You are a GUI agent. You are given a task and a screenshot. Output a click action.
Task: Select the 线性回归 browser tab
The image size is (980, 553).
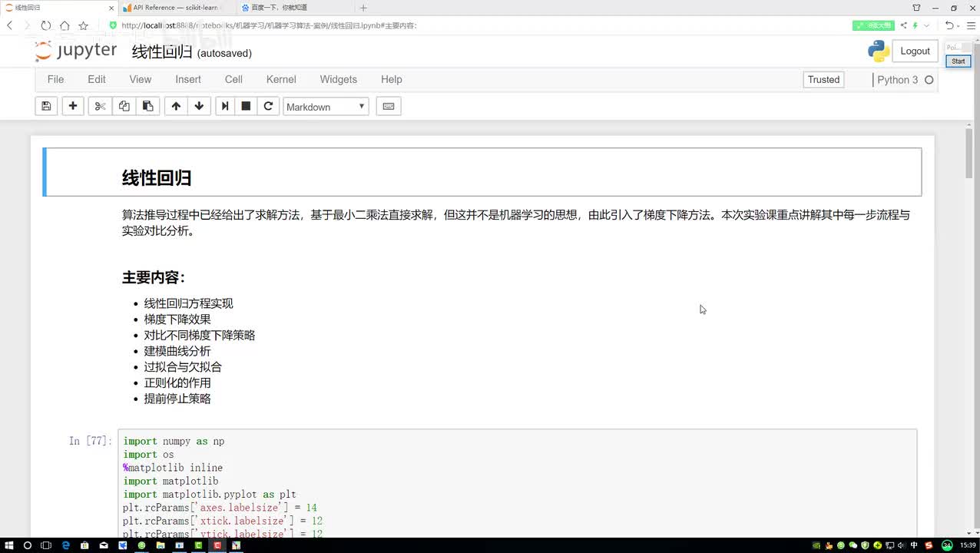(x=58, y=8)
